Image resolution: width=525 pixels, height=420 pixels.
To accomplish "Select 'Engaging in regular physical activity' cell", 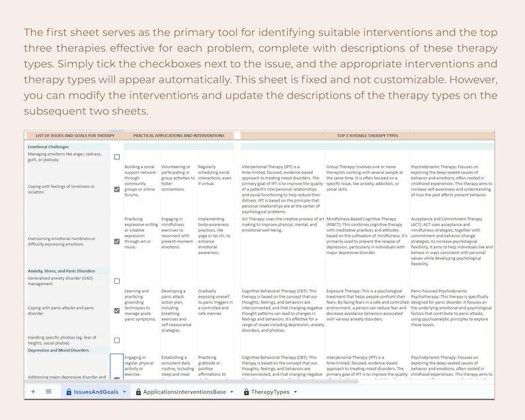I will coord(141,366).
